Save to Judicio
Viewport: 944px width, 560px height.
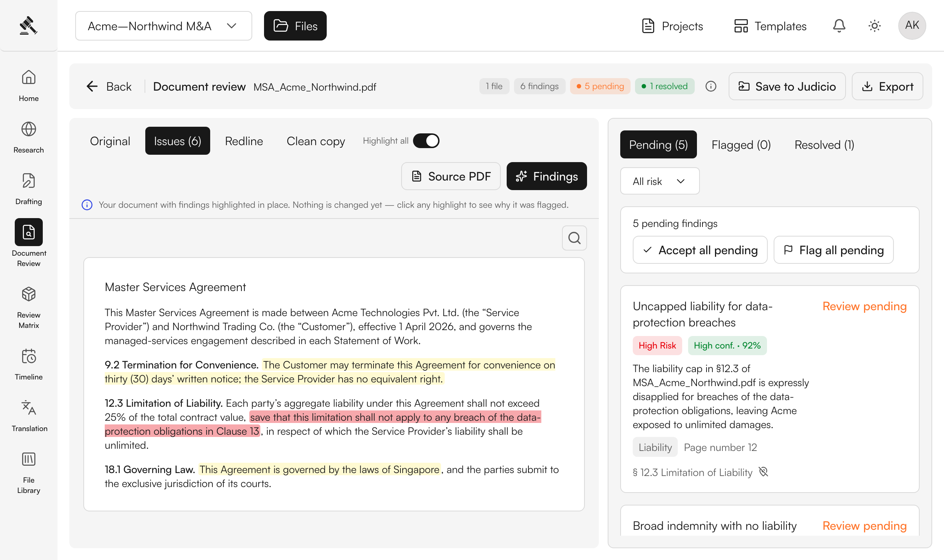tap(787, 87)
